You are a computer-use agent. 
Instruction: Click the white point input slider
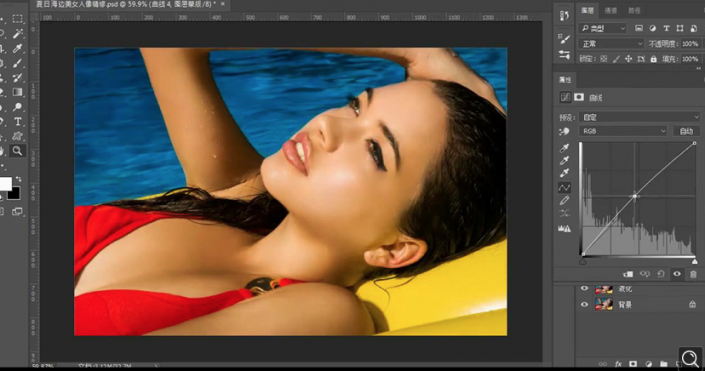(695, 261)
